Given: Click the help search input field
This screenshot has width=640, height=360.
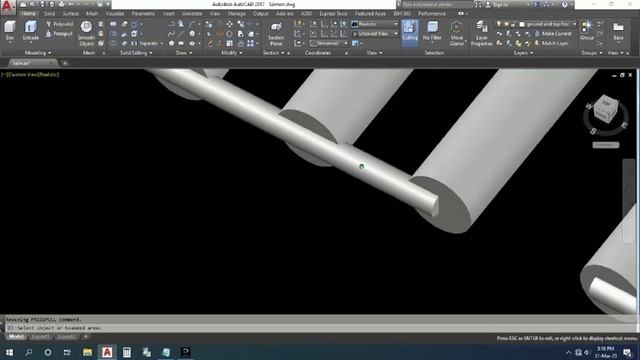Looking at the screenshot, I should 437,4.
